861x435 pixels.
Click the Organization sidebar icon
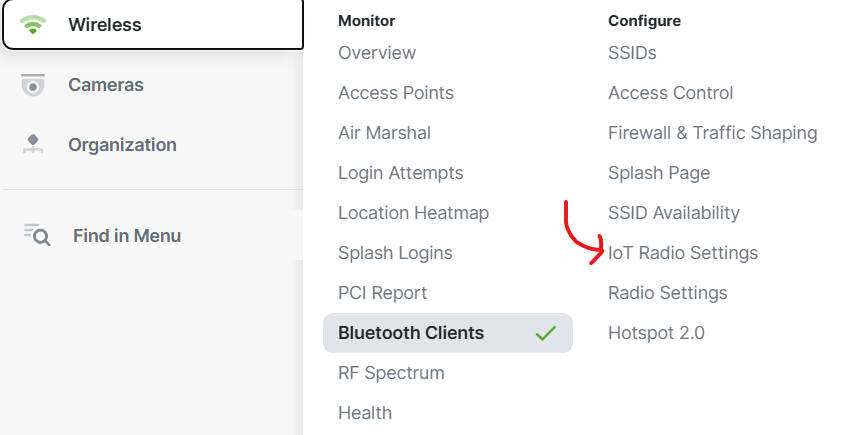tap(33, 144)
